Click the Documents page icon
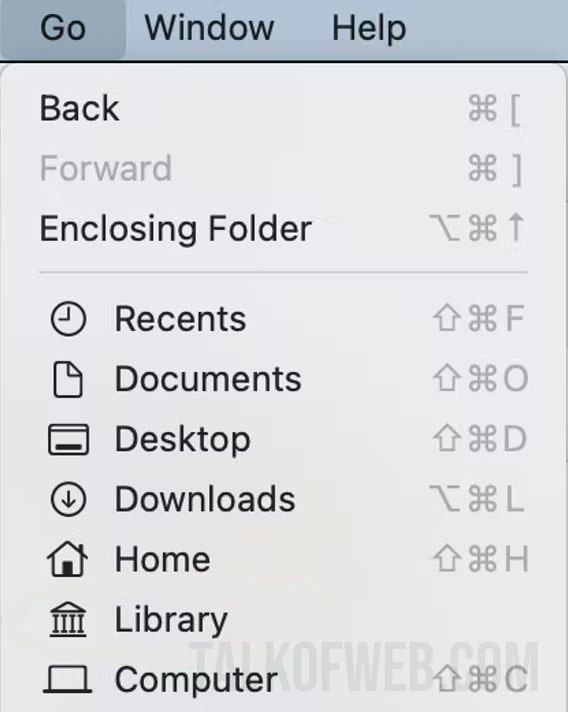This screenshot has width=568, height=712. pos(68,379)
